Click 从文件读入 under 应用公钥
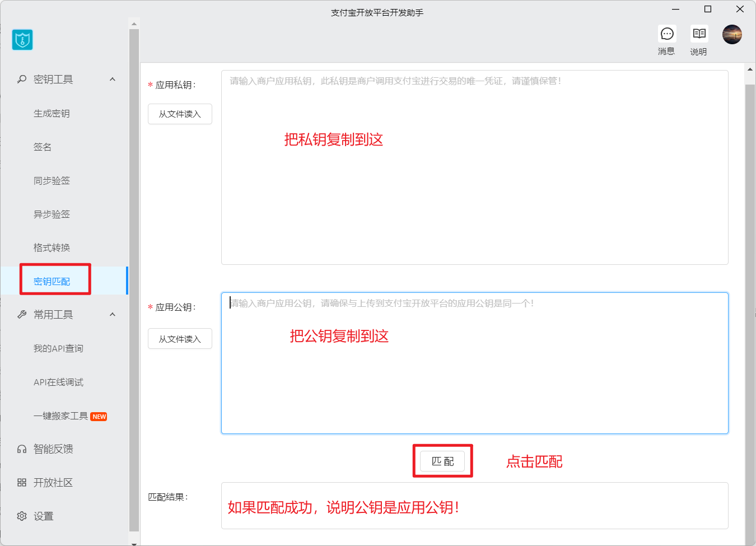The width and height of the screenshot is (756, 546). point(180,339)
